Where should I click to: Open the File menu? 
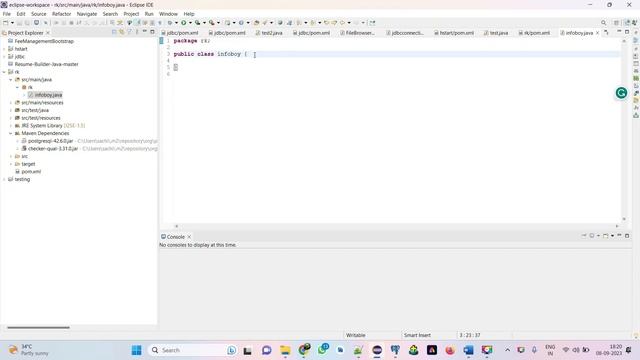pos(7,14)
